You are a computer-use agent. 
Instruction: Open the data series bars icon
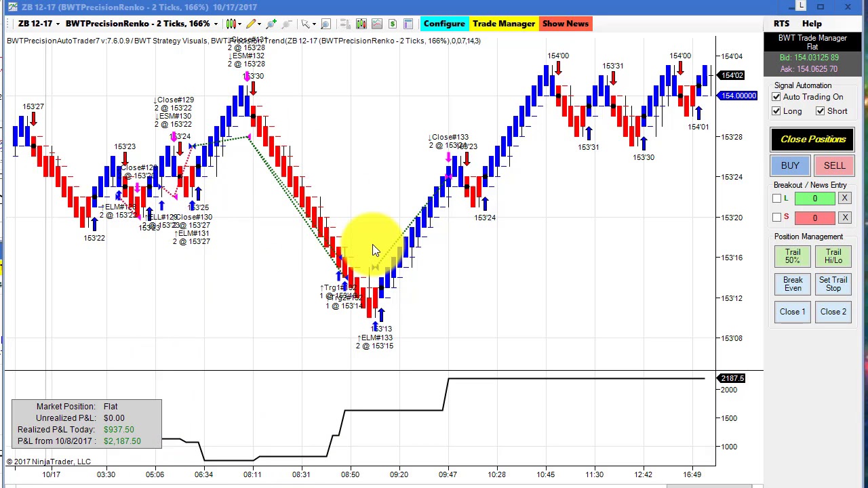coord(361,24)
